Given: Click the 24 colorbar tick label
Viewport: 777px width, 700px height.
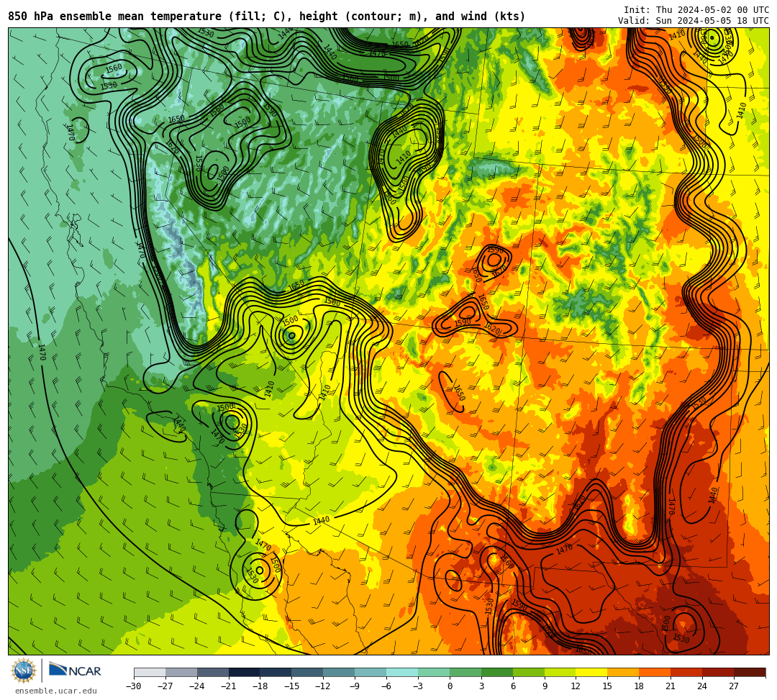Looking at the screenshot, I should pyautogui.click(x=703, y=686).
